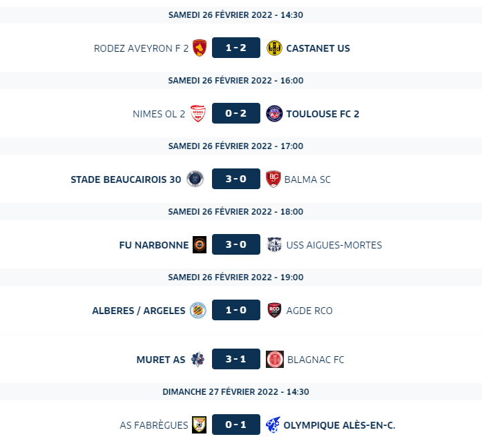Open the 0-2 Nimes vs Toulouse score

coord(236,113)
